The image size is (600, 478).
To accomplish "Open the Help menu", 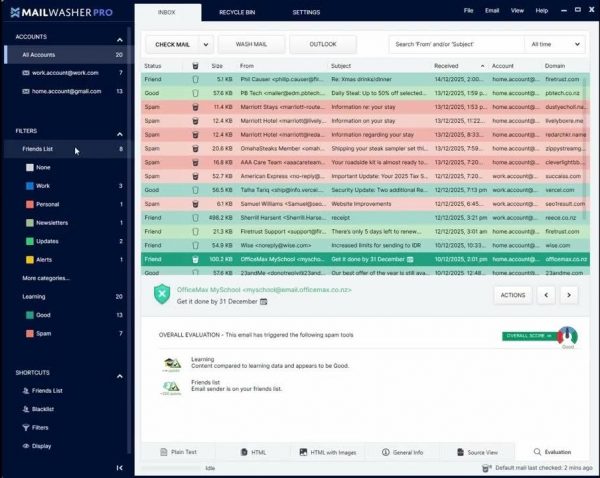I will point(541,11).
